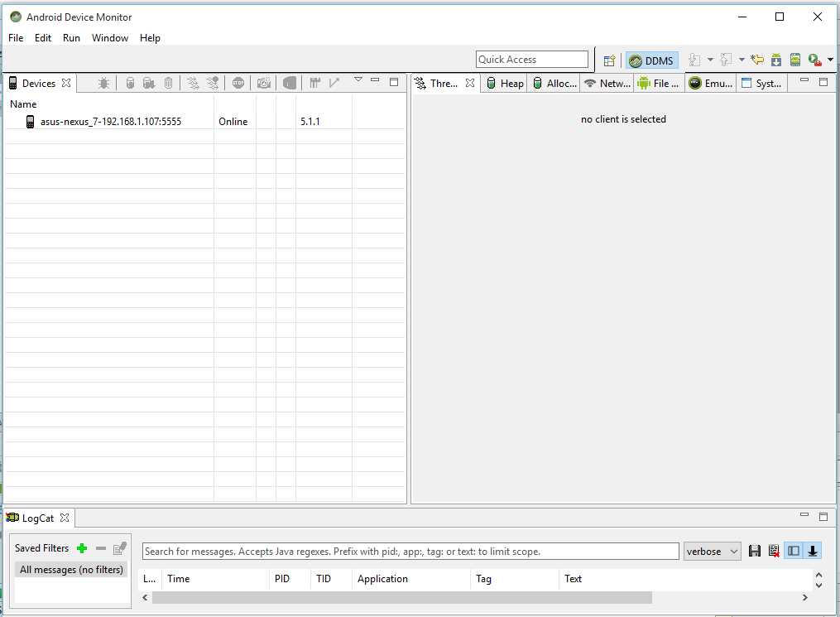The height and width of the screenshot is (617, 840).
Task: Open the Window menu
Action: [x=110, y=38]
